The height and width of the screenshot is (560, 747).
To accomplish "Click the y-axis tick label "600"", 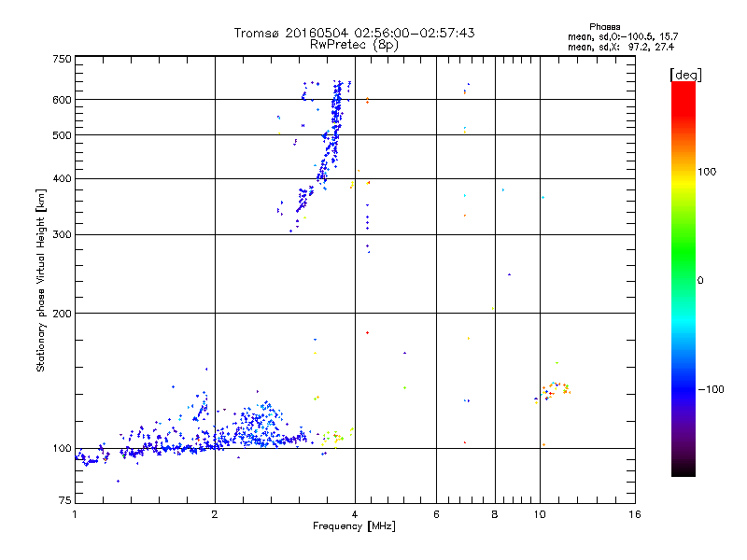I will [x=63, y=100].
